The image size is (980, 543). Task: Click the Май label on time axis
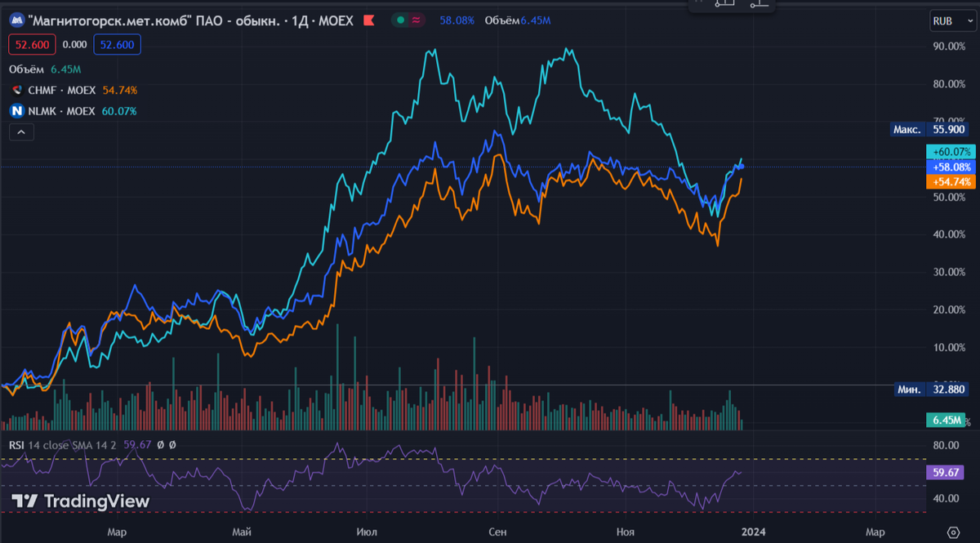point(242,532)
